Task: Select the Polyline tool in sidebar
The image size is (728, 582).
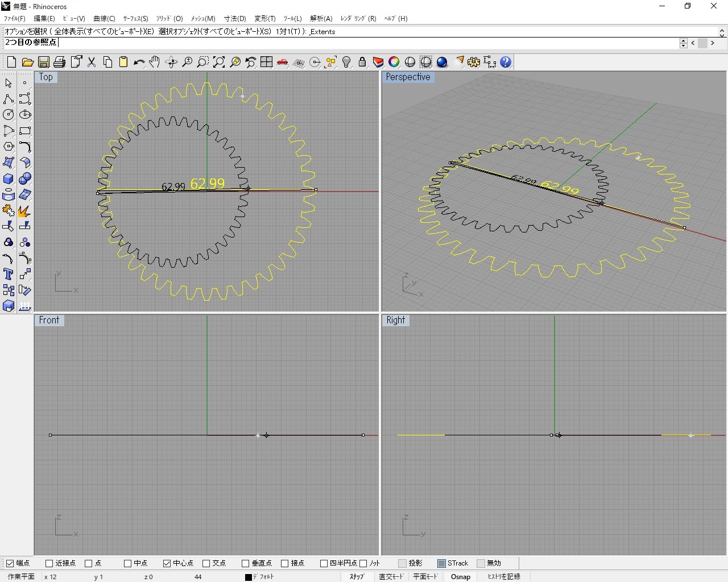Action: coord(9,99)
